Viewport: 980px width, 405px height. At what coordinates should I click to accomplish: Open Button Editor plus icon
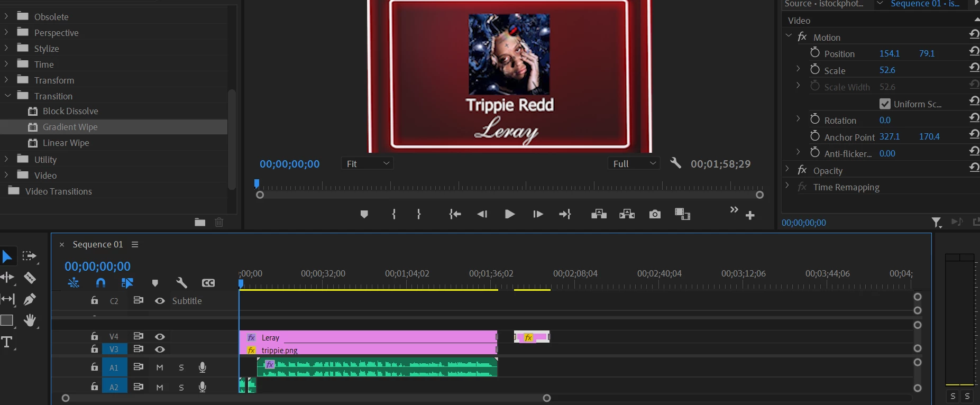pyautogui.click(x=750, y=215)
